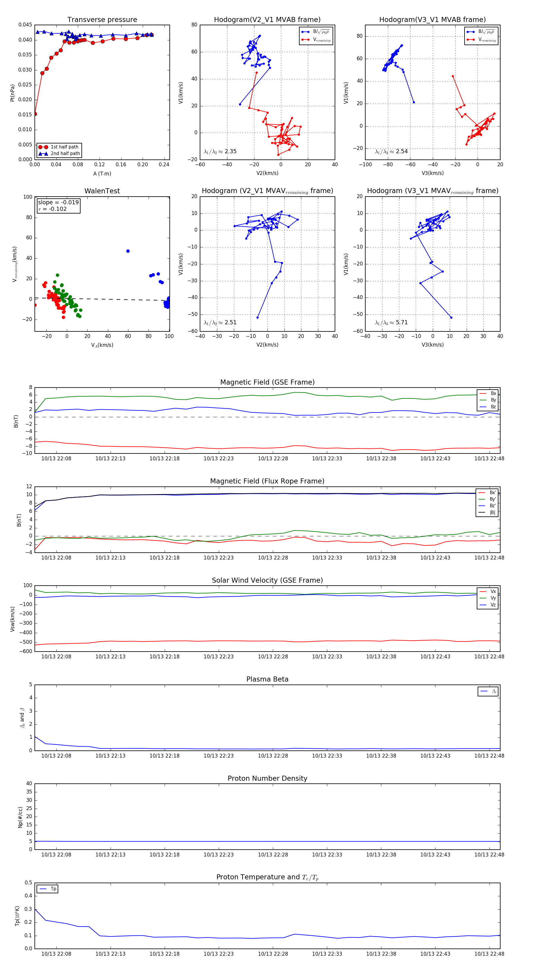Viewport: 535px width, 980px height.
Task: Click the 'A (T·m)' x-axis label
Action: coord(102,173)
